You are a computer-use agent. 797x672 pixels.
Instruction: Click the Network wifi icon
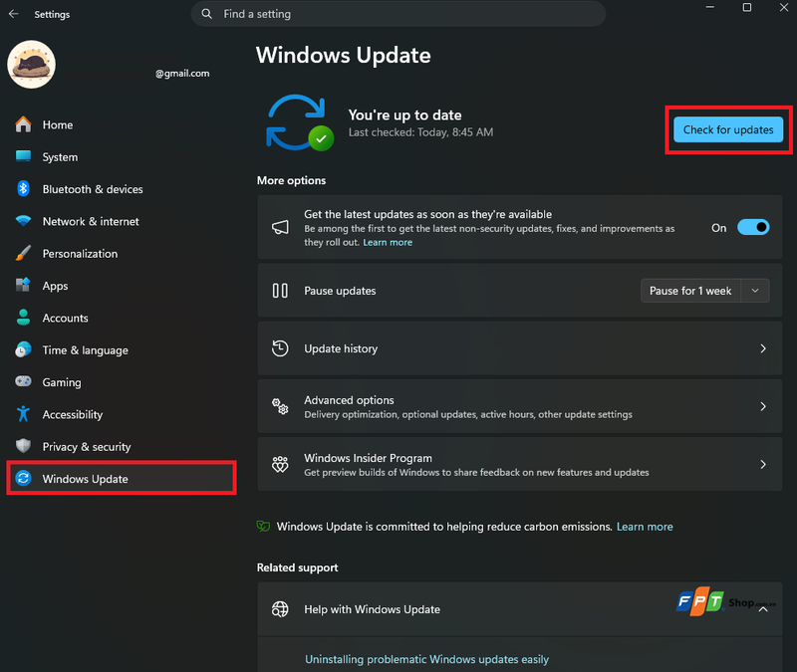point(23,221)
